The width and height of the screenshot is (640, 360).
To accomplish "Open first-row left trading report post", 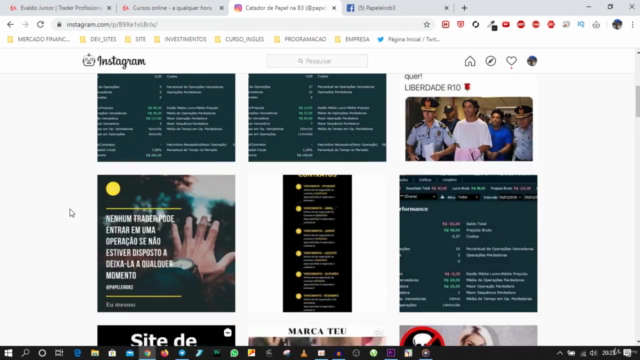I will point(166,118).
